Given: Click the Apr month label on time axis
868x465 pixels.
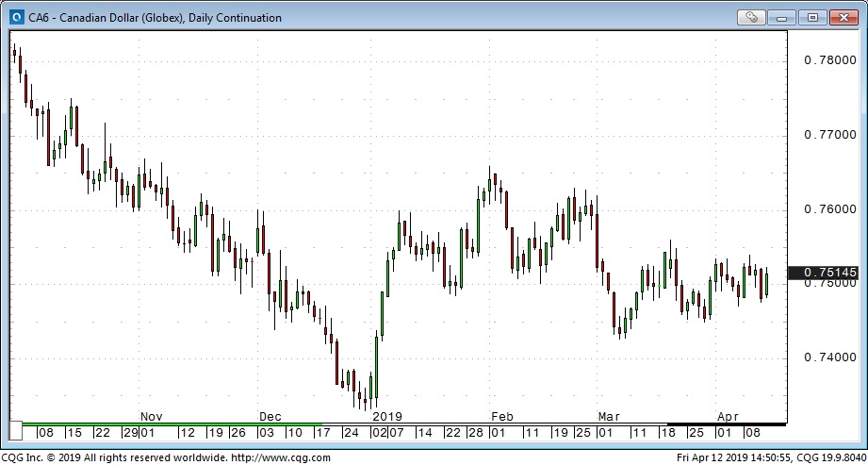Looking at the screenshot, I should [728, 417].
